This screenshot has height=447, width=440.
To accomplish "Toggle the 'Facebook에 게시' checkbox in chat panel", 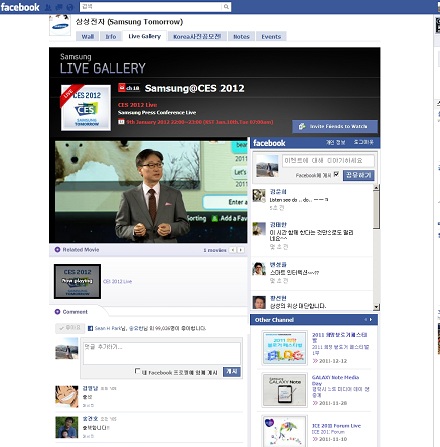I will tap(336, 174).
